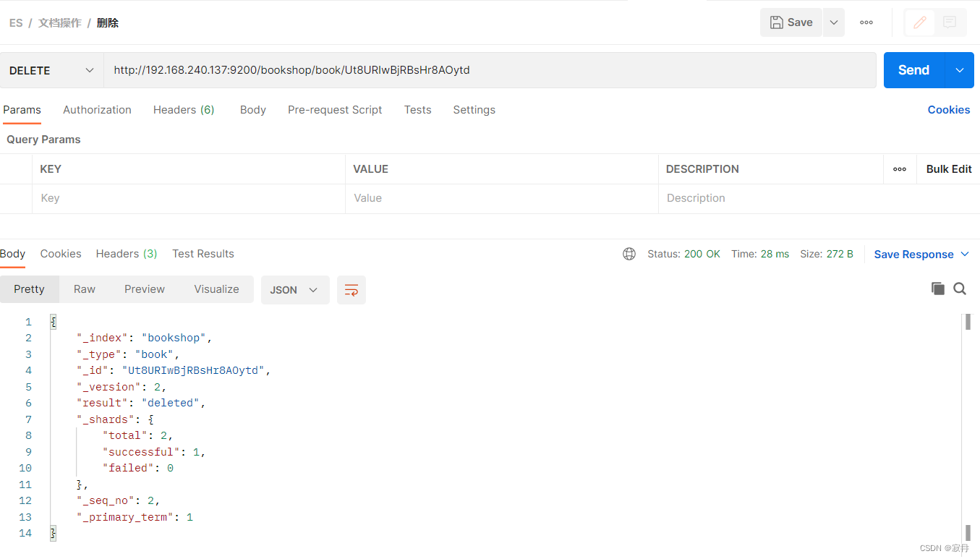This screenshot has height=559, width=980.
Task: Open the DELETE method dropdown
Action: pos(51,70)
